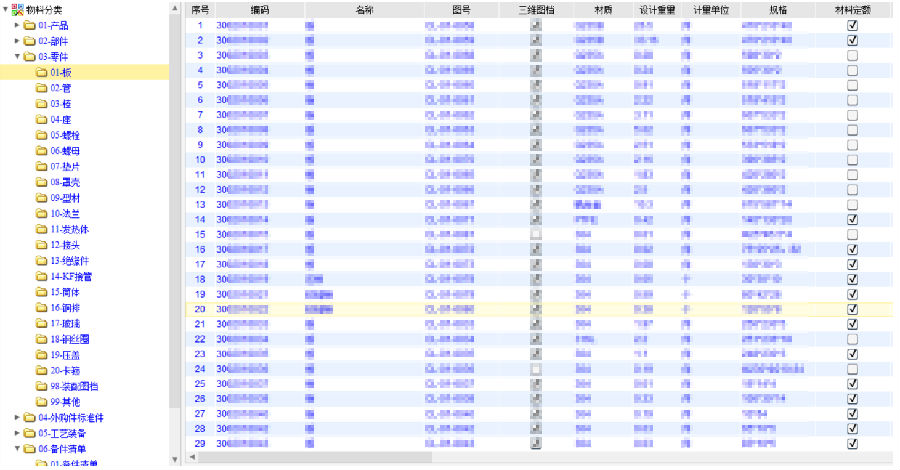
Task: Click the 三维图档 icon in row 29
Action: (536, 443)
